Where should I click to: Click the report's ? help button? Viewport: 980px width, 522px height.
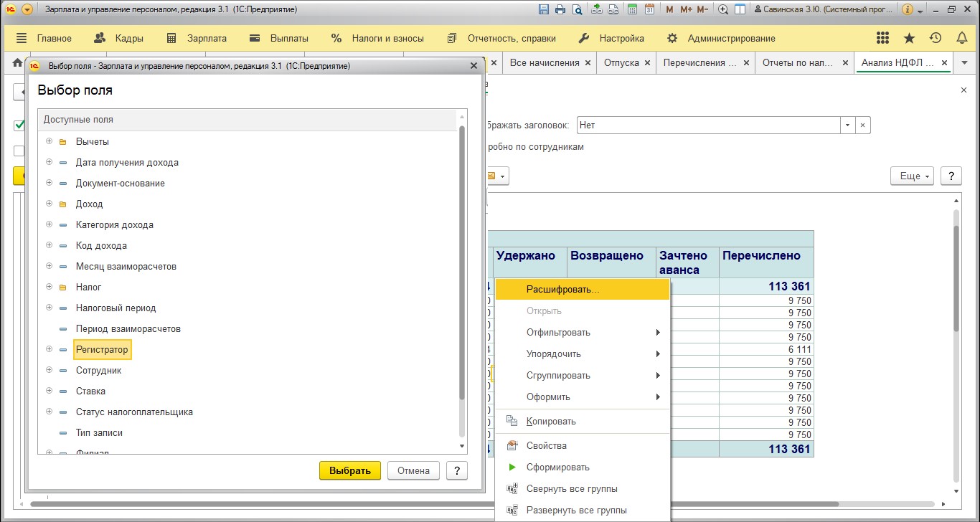[x=951, y=176]
